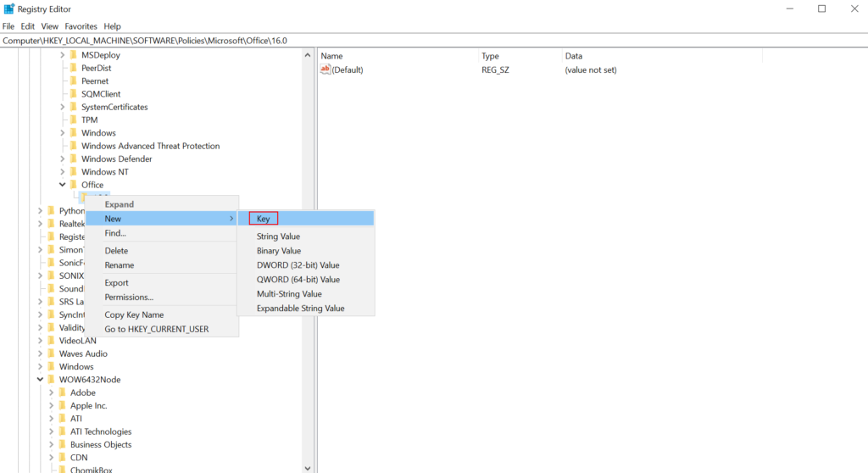
Task: Choose Permissions... in context menu
Action: 129,297
